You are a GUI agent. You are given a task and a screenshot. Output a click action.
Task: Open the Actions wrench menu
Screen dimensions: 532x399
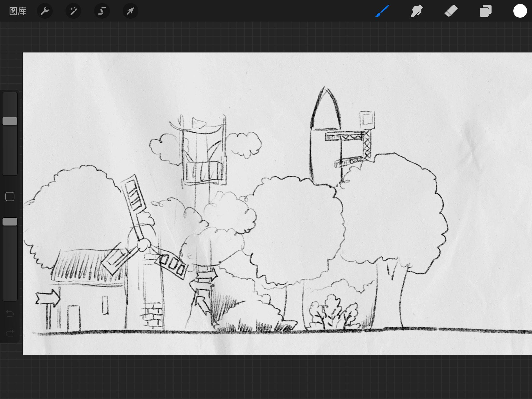click(45, 11)
